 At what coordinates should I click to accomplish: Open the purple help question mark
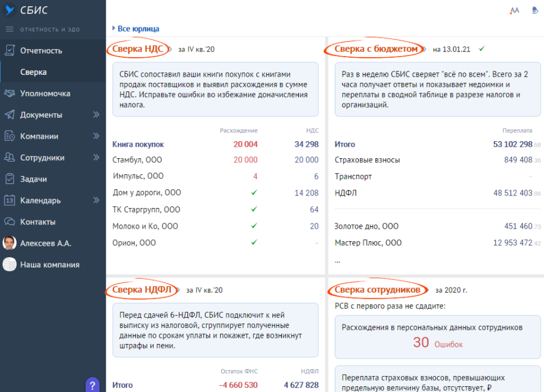pos(93,385)
